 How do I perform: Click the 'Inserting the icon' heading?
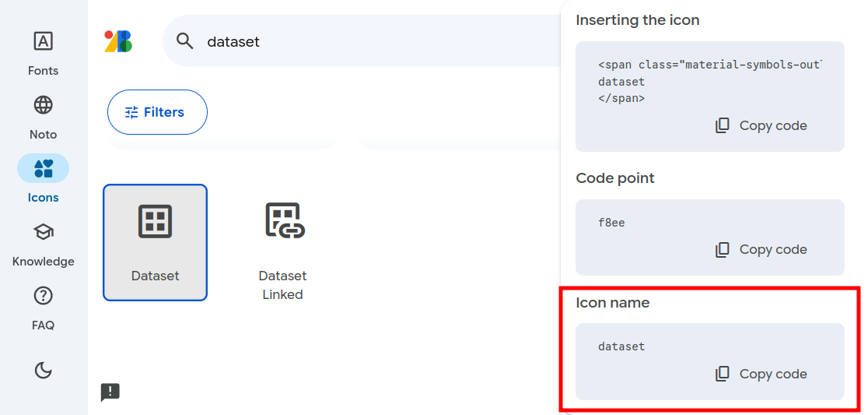[637, 20]
